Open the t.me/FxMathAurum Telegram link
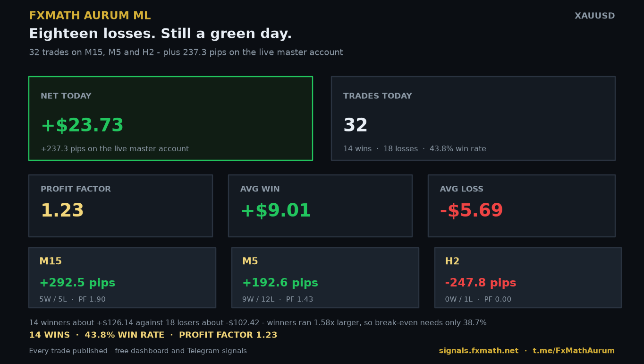 coord(574,351)
